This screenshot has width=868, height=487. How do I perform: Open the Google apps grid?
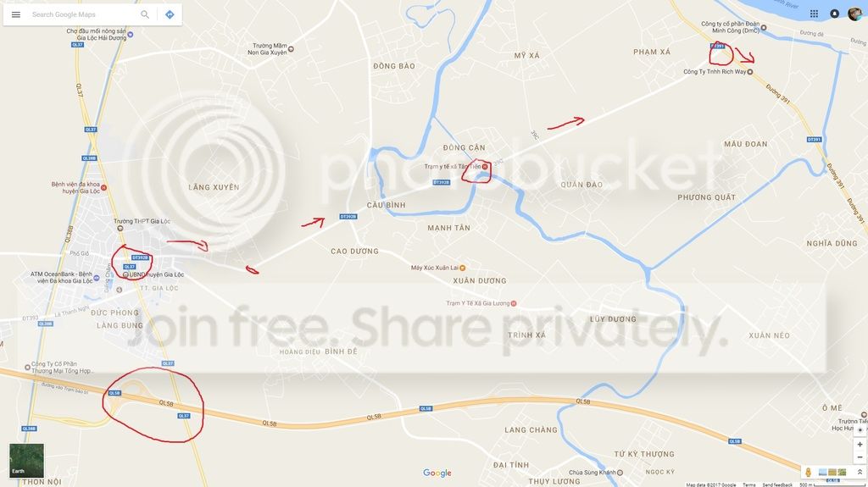coord(814,14)
